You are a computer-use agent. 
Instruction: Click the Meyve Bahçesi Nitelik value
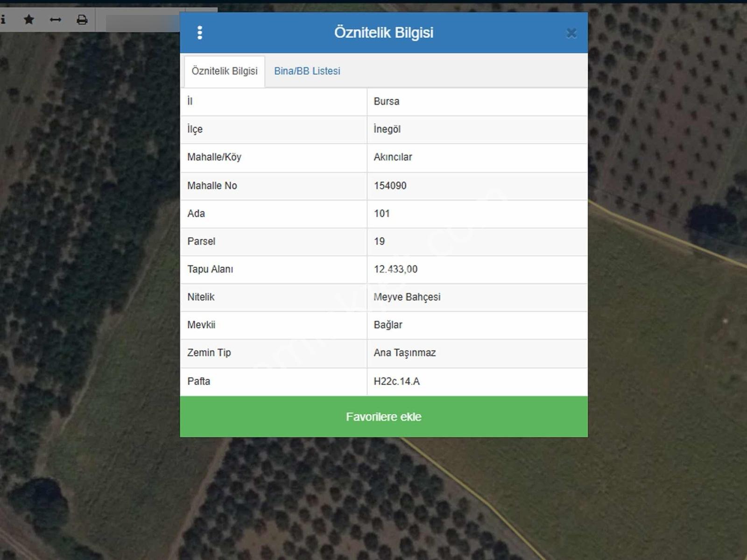[x=407, y=297]
